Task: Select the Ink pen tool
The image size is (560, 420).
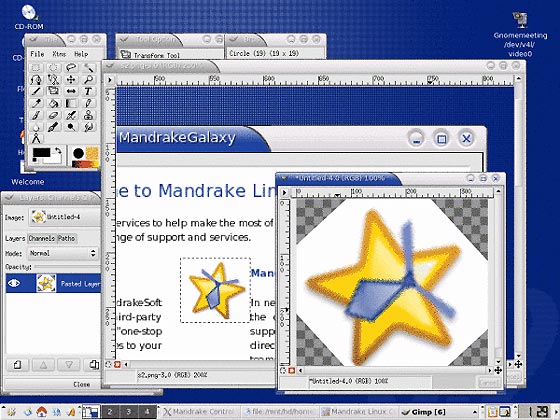Action: (x=54, y=127)
